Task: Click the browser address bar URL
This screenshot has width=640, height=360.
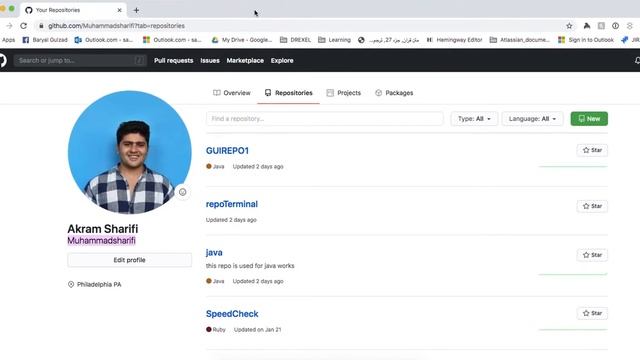Action: 116,26
